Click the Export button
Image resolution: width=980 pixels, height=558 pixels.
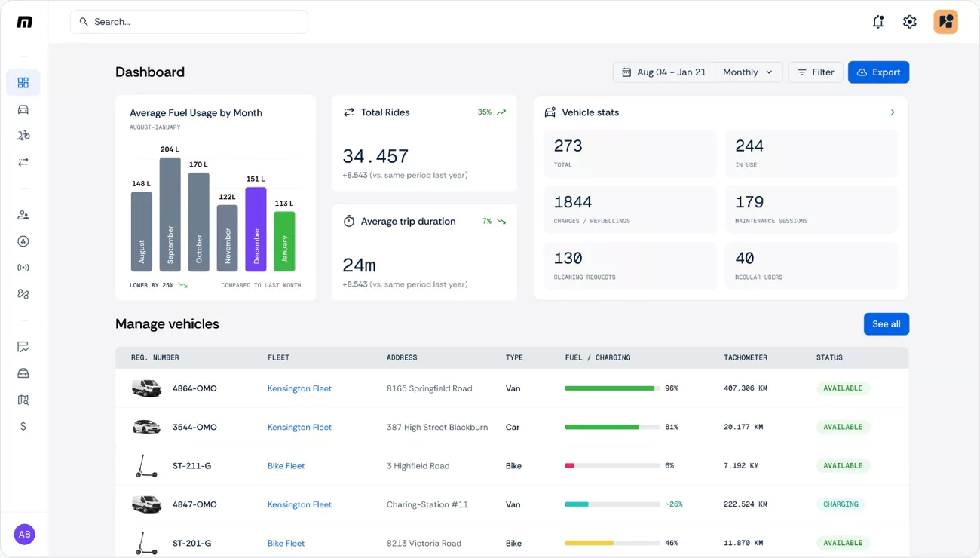coord(878,72)
